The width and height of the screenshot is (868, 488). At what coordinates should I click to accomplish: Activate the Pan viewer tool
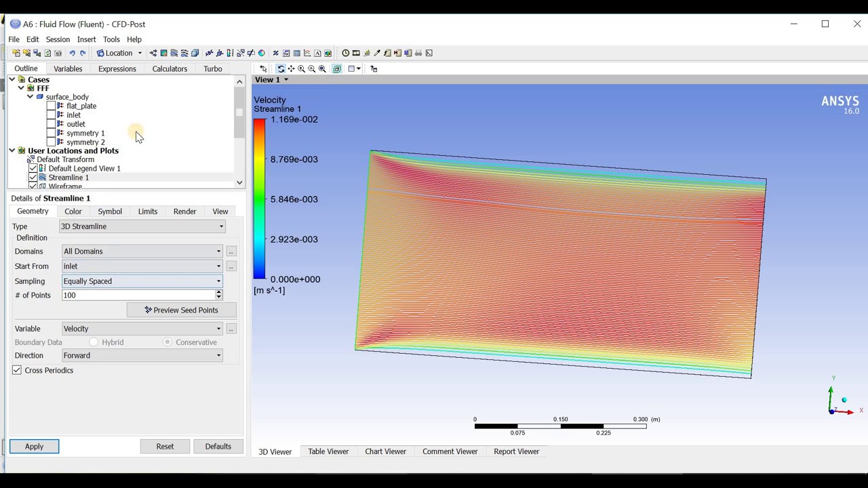click(x=291, y=68)
